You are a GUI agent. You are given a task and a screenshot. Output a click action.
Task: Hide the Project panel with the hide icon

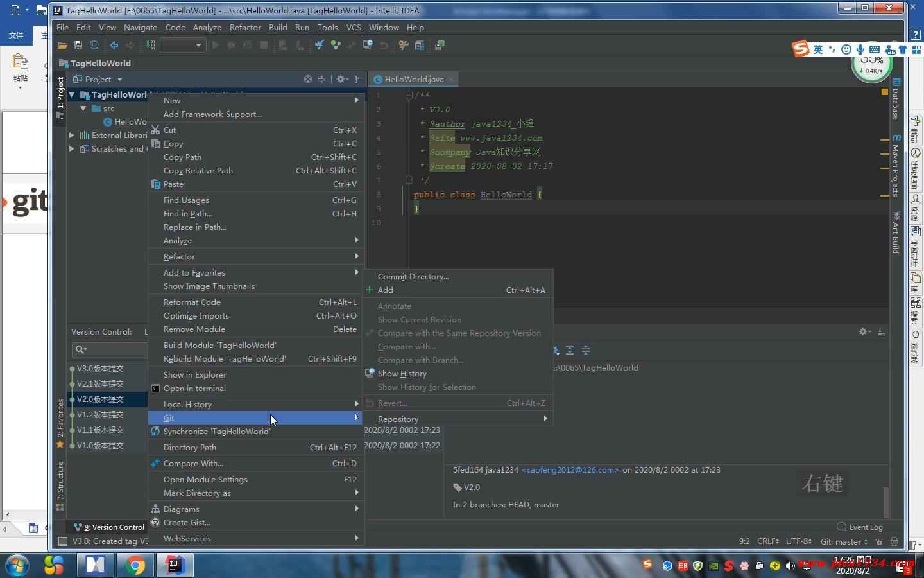358,79
